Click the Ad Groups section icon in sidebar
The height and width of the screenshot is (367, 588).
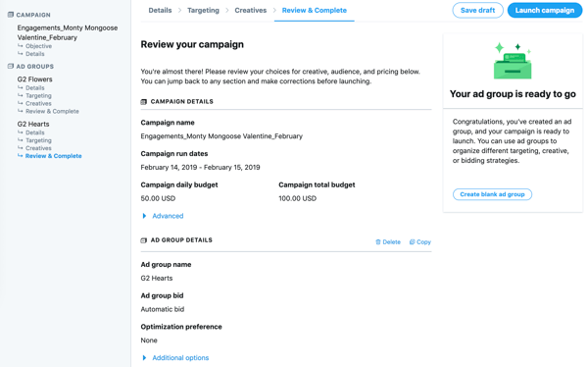click(11, 66)
